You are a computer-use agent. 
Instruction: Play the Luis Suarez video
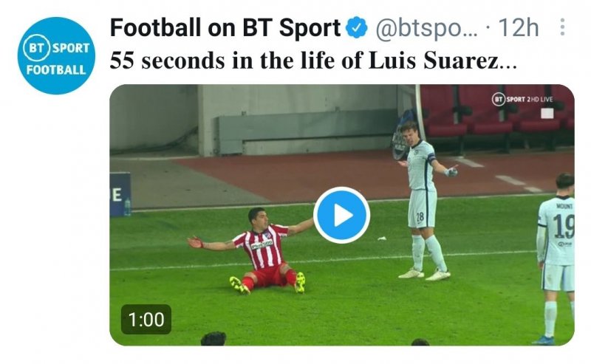341,215
